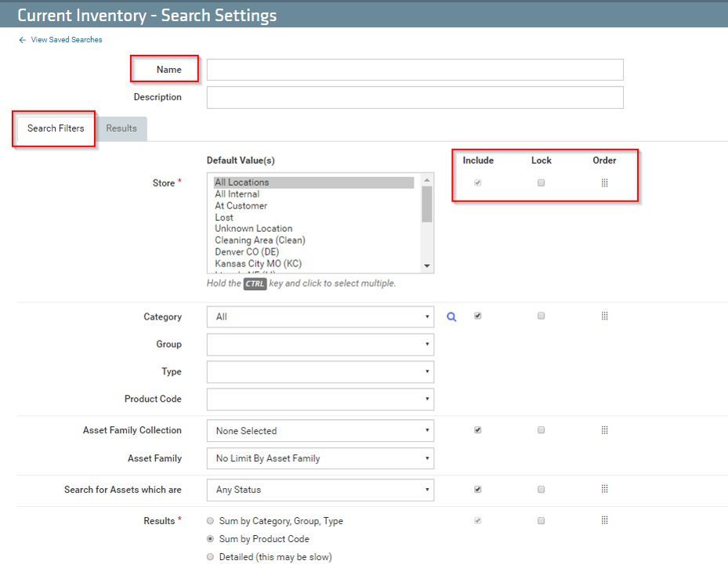
Task: Open the Category dropdown
Action: [x=321, y=317]
